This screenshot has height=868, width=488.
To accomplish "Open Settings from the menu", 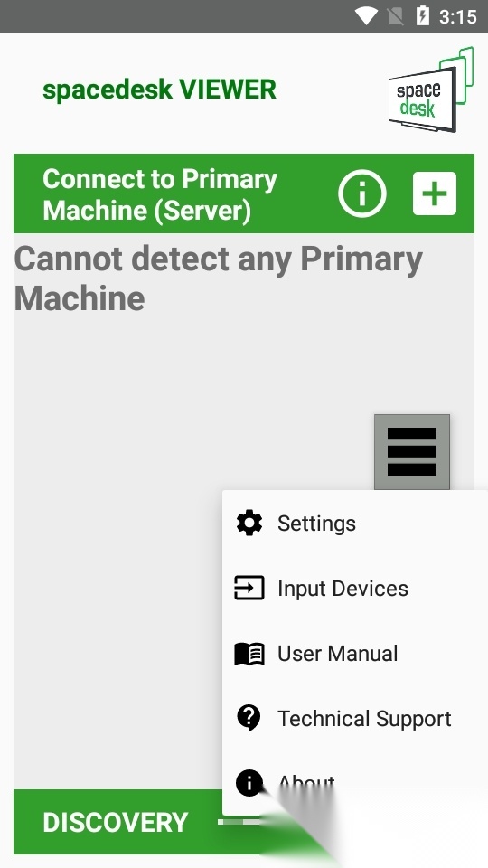I will tap(354, 524).
